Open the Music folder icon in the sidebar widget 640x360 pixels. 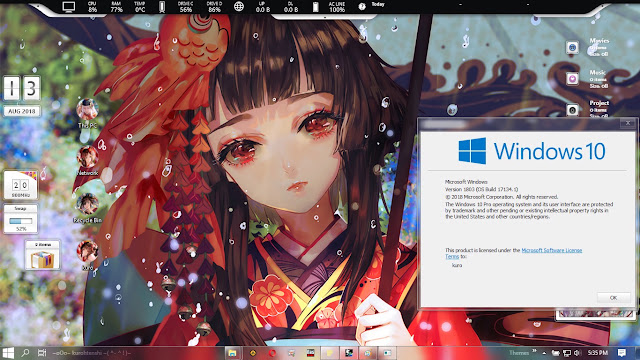click(x=572, y=78)
